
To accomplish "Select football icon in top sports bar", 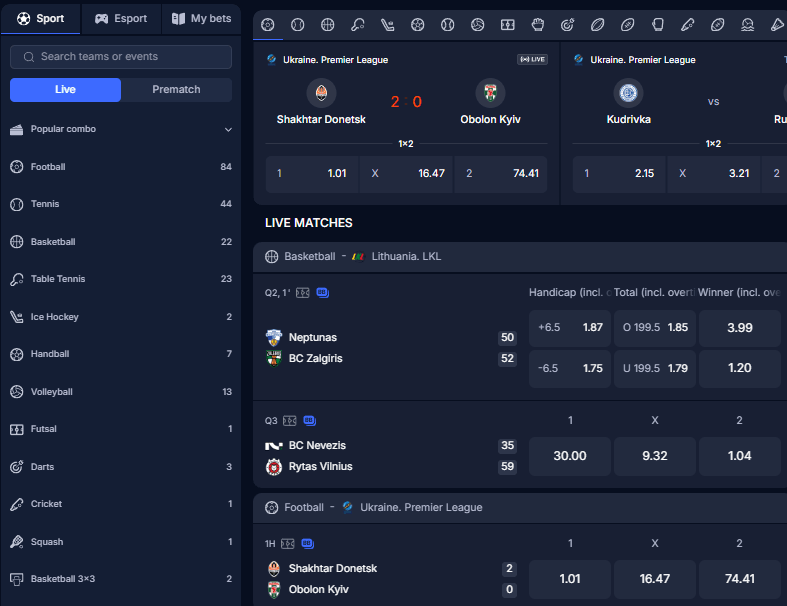I will (x=268, y=25).
